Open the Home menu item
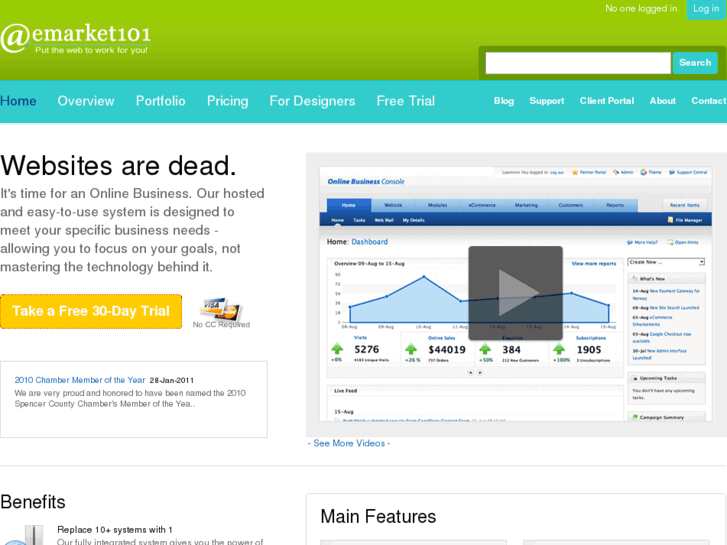 pos(18,101)
